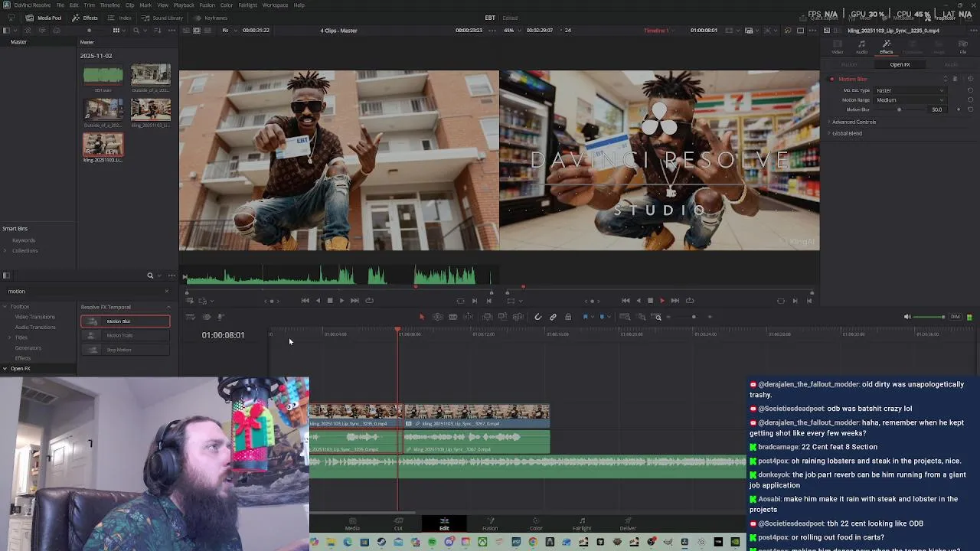This screenshot has height=551, width=980.
Task: Open the Timeline menu
Action: (109, 5)
